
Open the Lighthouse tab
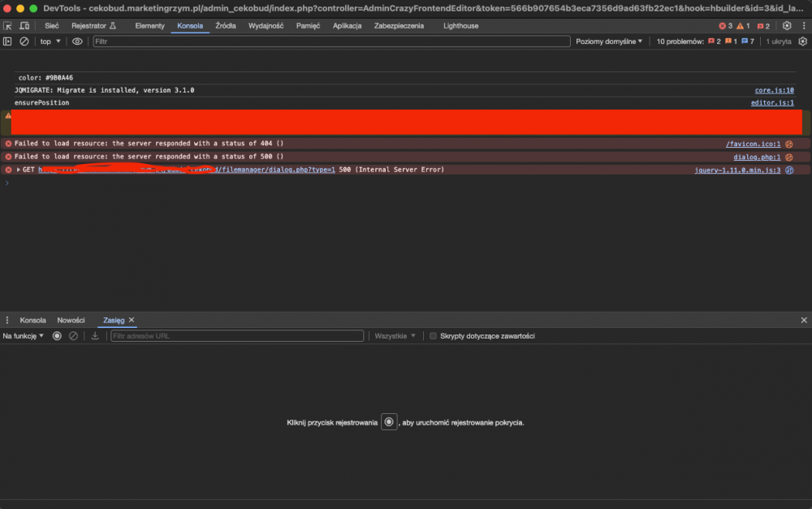tap(460, 26)
